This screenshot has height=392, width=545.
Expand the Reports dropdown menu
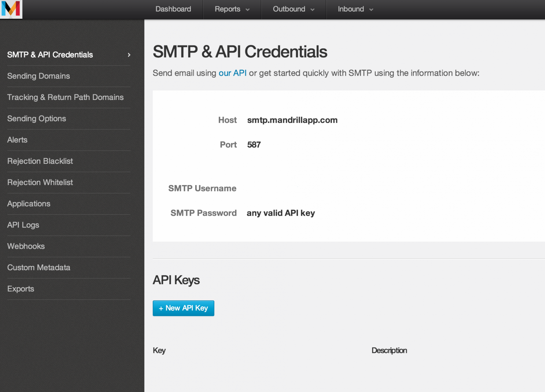(232, 9)
